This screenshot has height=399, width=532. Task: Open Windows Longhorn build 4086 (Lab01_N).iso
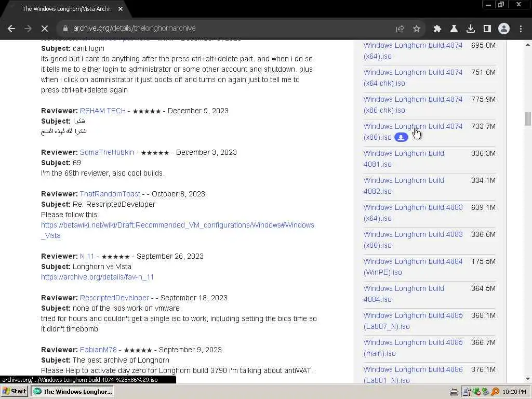click(413, 375)
